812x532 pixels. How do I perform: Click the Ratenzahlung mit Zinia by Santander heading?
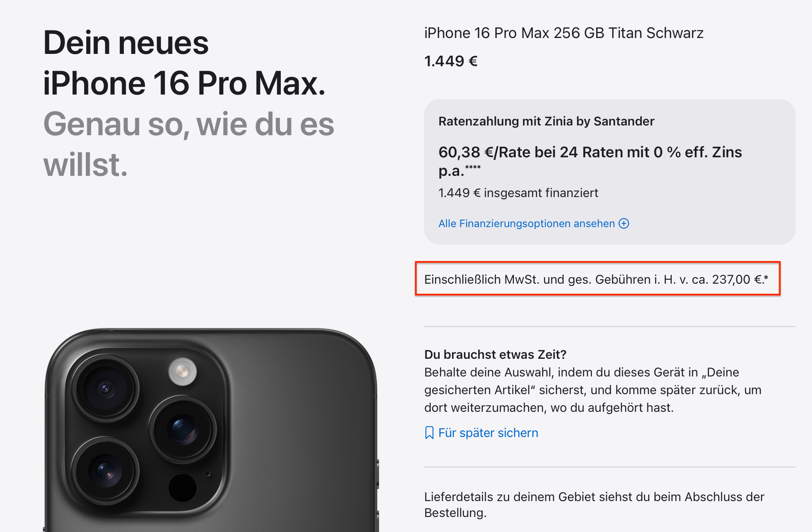[546, 121]
